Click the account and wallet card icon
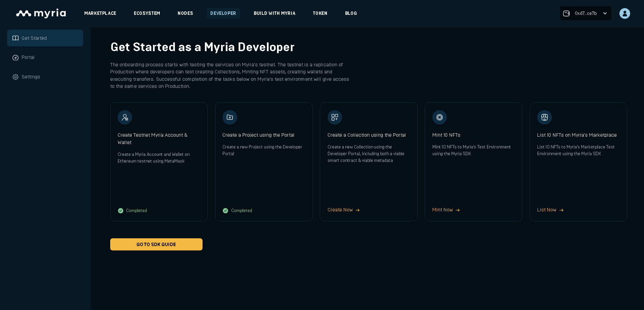This screenshot has height=310, width=644. pyautogui.click(x=125, y=117)
